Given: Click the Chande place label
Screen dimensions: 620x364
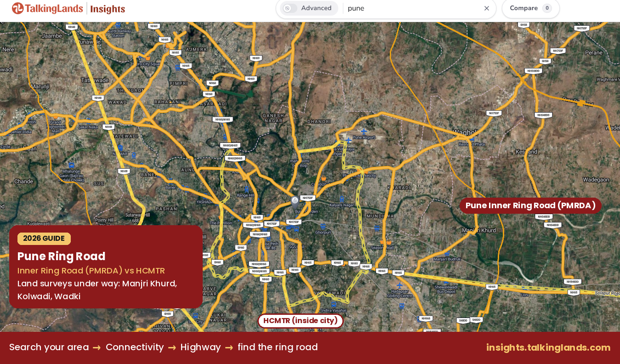Looking at the screenshot, I should point(23,182).
